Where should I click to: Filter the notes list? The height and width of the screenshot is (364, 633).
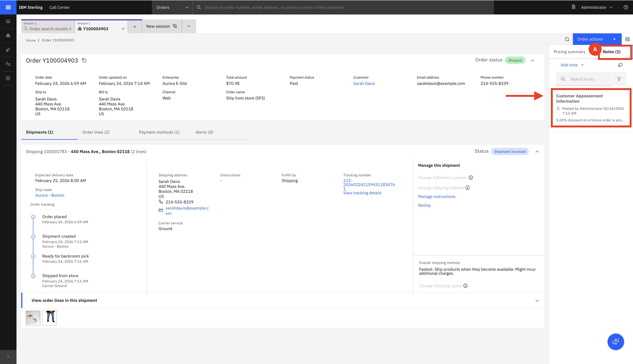[x=619, y=79]
